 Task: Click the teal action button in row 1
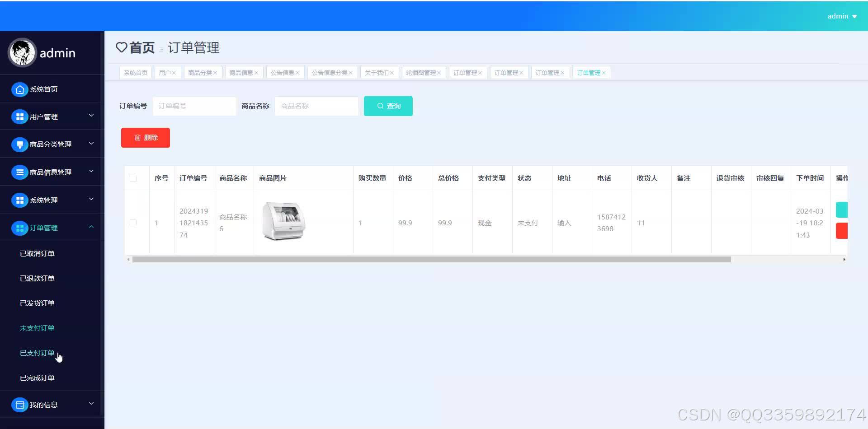pyautogui.click(x=842, y=210)
